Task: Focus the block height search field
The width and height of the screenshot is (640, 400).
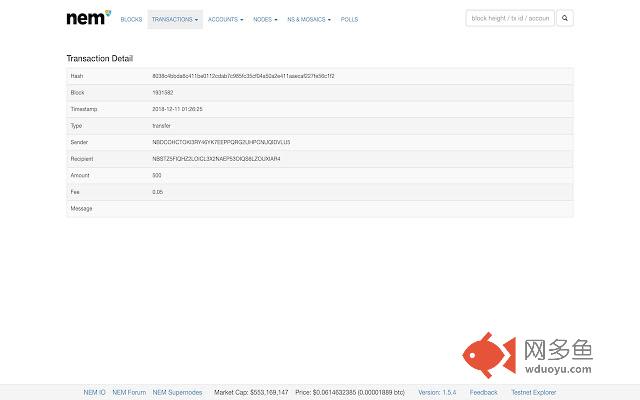Action: point(510,18)
